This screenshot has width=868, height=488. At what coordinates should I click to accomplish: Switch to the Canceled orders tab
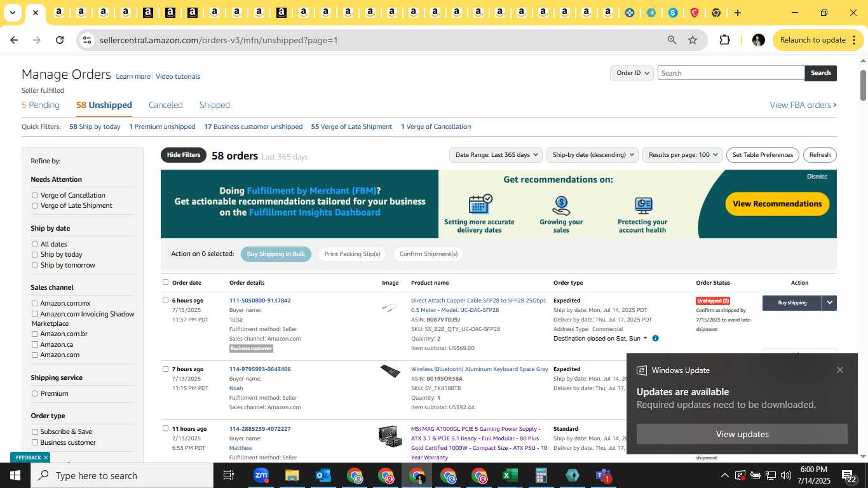(165, 105)
